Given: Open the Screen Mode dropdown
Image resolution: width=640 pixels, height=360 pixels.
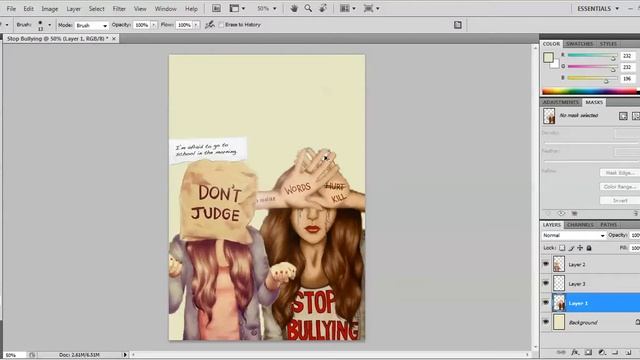Looking at the screenshot, I should [x=371, y=8].
